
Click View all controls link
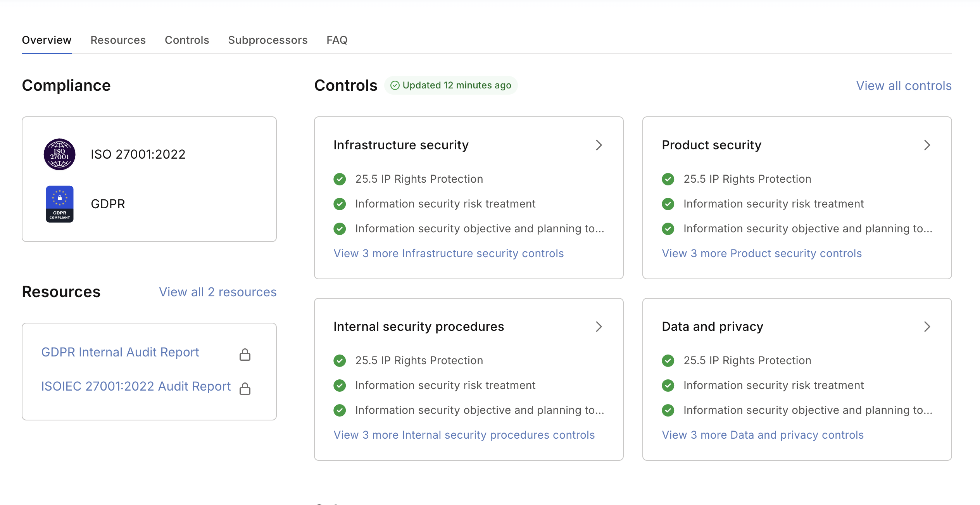[904, 86]
